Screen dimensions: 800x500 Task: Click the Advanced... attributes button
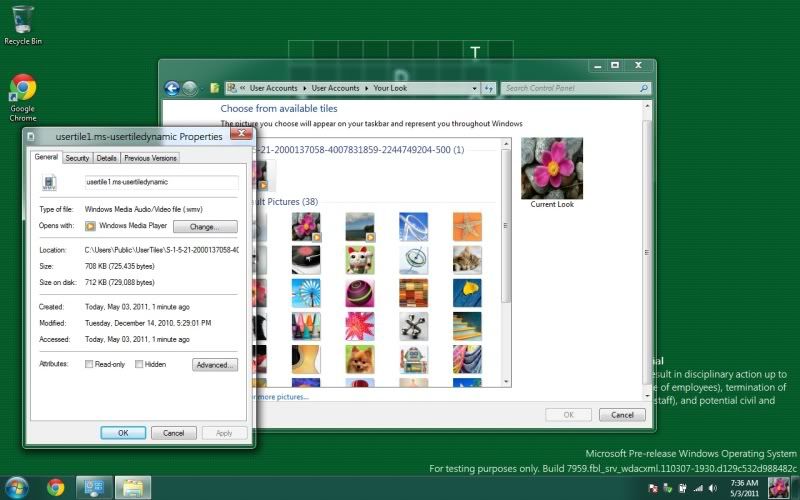(214, 365)
